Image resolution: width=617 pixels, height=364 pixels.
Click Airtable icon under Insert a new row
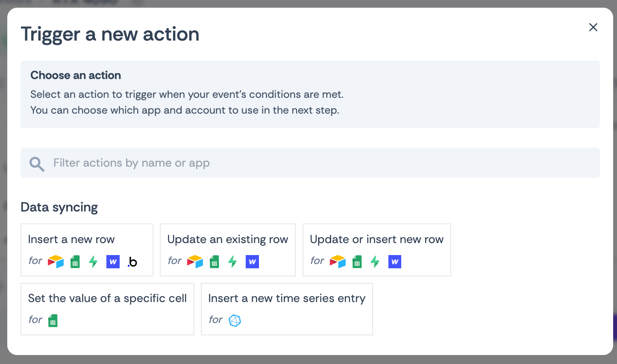(56, 261)
